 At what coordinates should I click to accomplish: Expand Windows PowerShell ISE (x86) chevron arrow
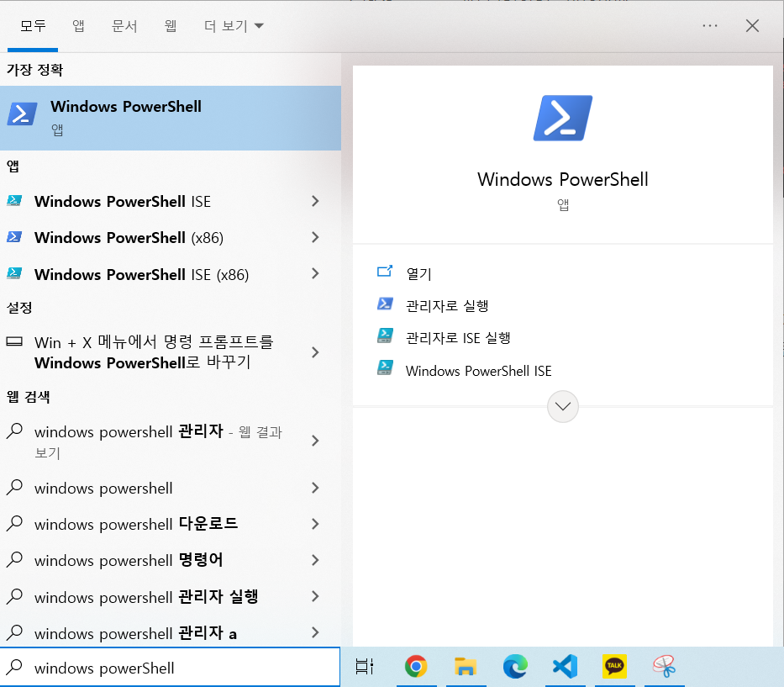(x=315, y=273)
